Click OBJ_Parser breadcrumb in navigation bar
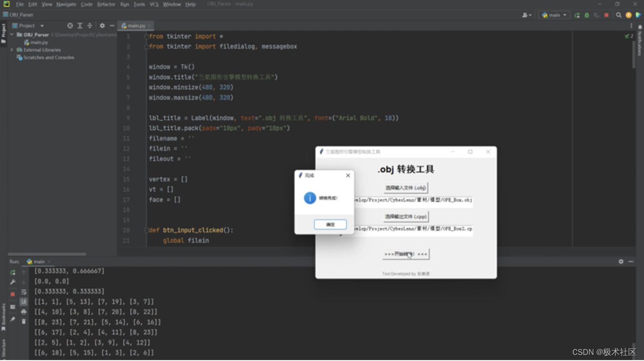644x361 pixels. click(x=18, y=15)
